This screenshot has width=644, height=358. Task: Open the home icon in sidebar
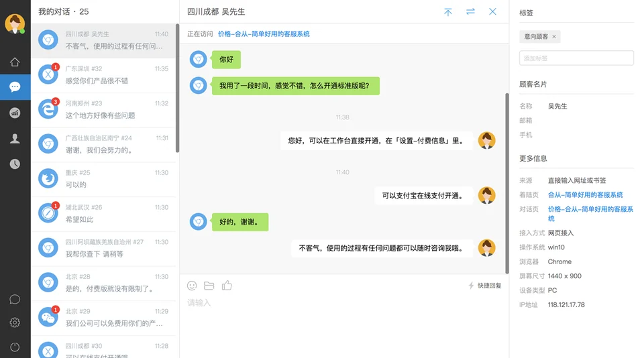pos(15,62)
